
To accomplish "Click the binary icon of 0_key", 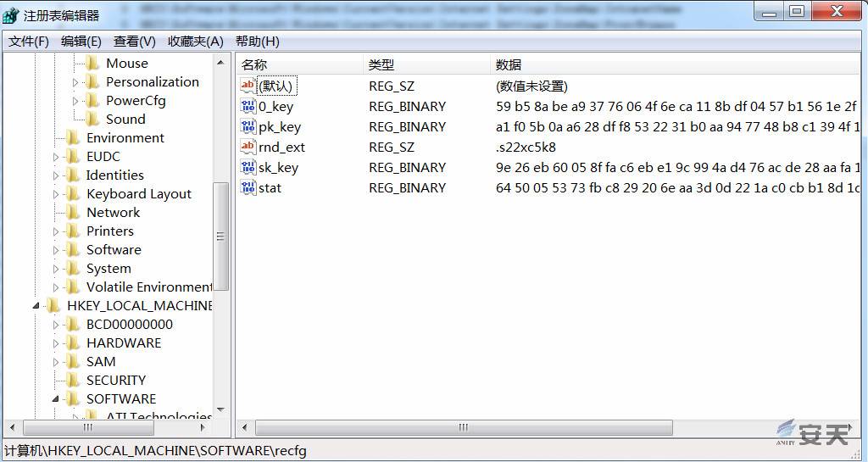I will [248, 106].
